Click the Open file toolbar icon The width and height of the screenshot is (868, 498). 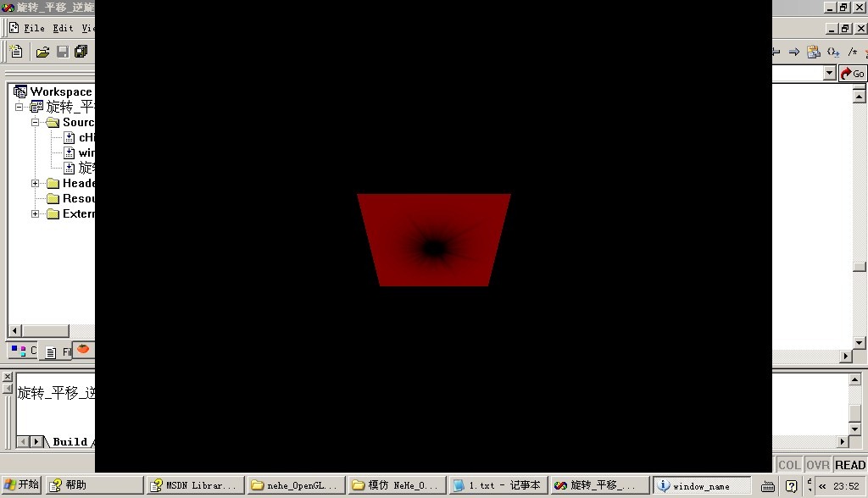(x=42, y=52)
